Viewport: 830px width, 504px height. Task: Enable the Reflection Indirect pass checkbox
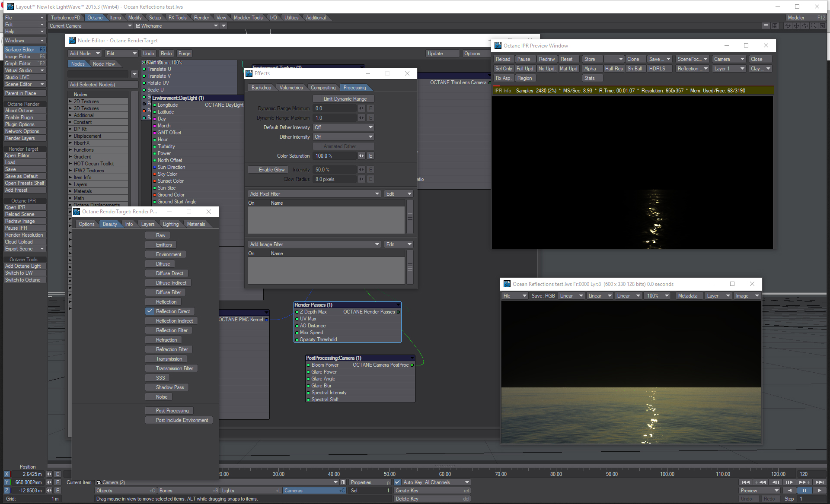150,321
